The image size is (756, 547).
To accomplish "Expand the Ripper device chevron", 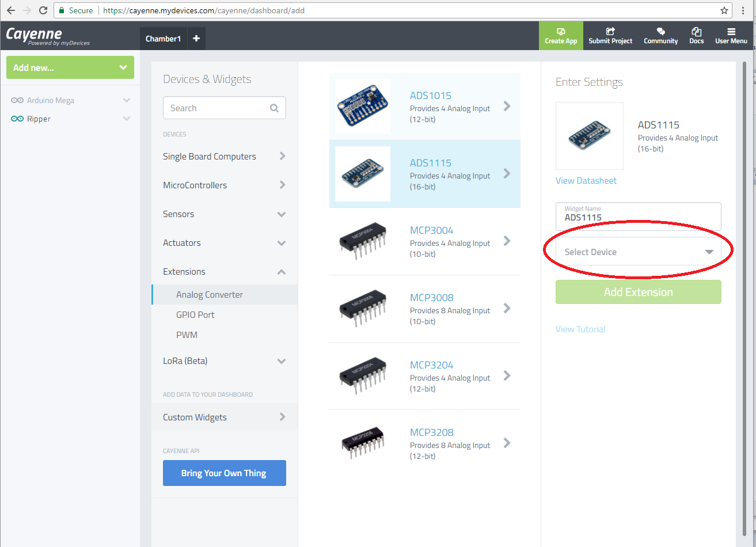I will 127,119.
